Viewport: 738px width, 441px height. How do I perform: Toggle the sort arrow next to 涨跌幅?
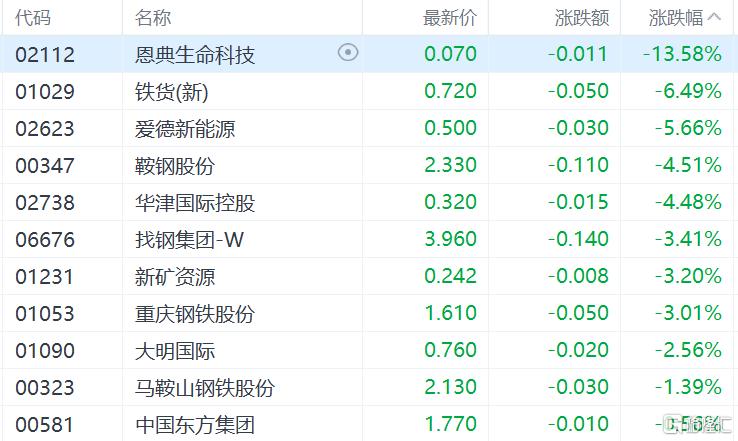tap(714, 17)
